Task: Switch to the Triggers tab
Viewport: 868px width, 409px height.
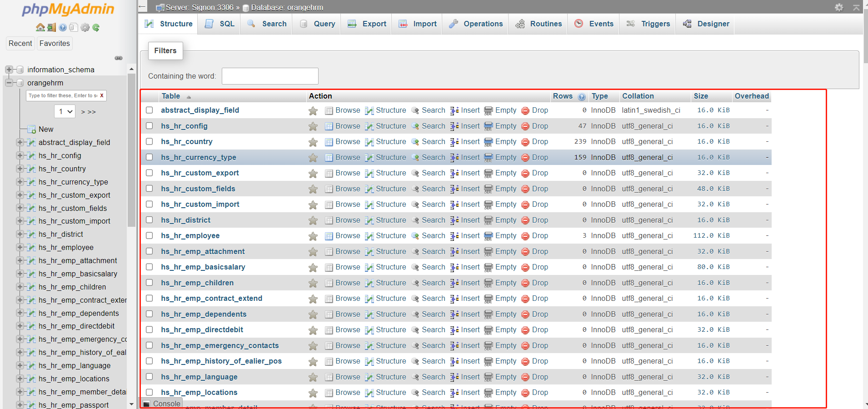Action: (x=648, y=24)
